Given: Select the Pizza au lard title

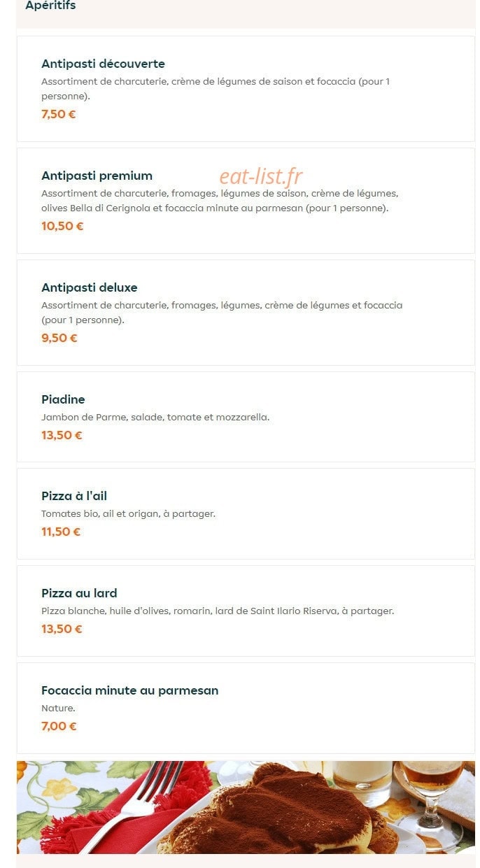Looking at the screenshot, I should 79,593.
